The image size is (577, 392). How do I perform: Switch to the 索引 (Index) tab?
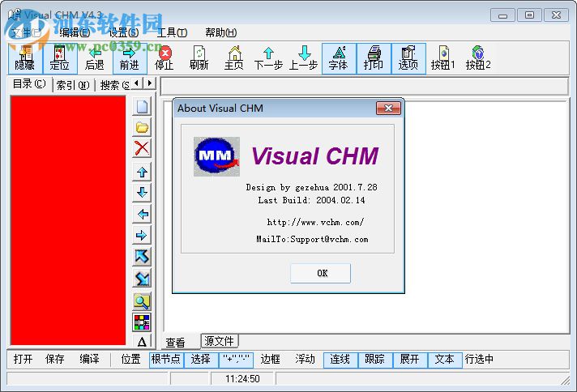[73, 85]
